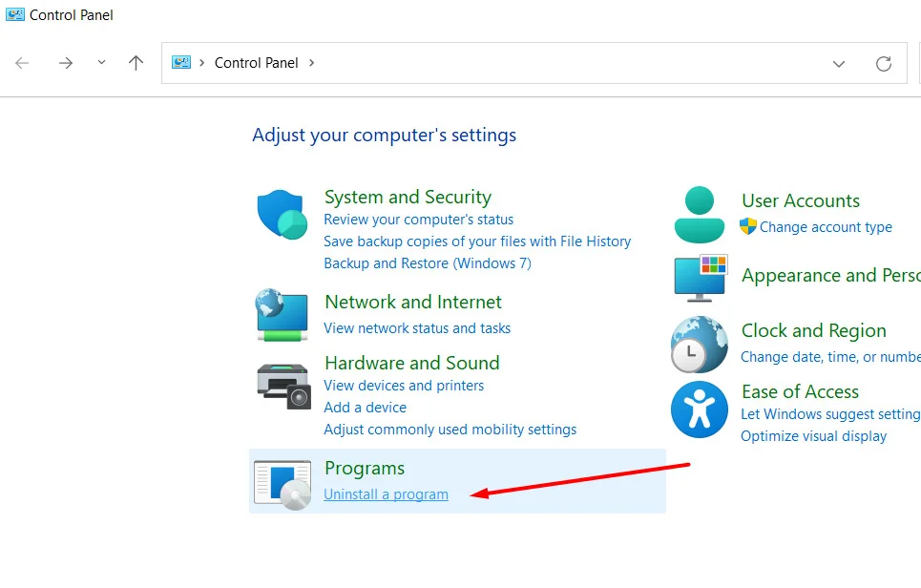921x588 pixels.
Task: Click the Control Panel breadcrumb text
Action: coord(256,63)
